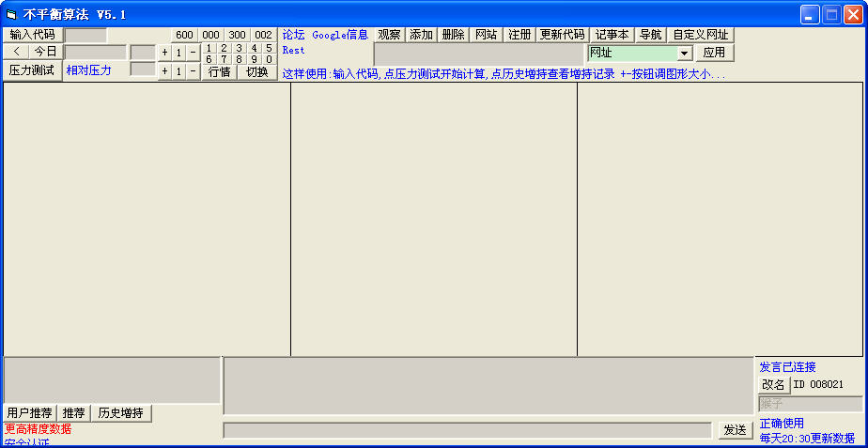Click the + button in the upper size row
The height and width of the screenshot is (448, 868).
click(164, 54)
